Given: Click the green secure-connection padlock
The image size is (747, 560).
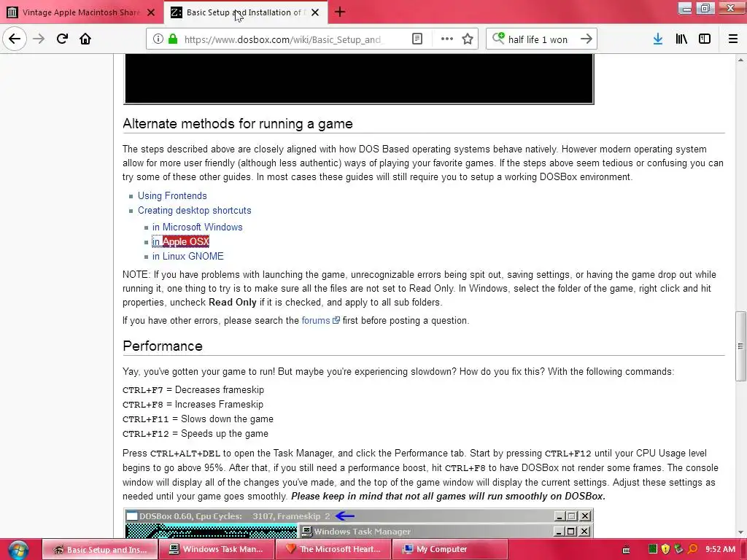Looking at the screenshot, I should (173, 39).
